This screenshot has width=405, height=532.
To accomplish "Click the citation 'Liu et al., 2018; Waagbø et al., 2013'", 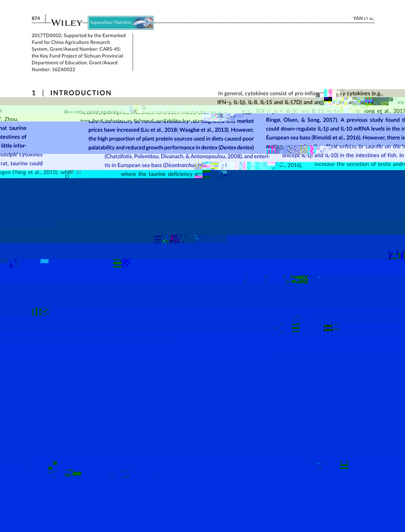I will pos(185,130).
